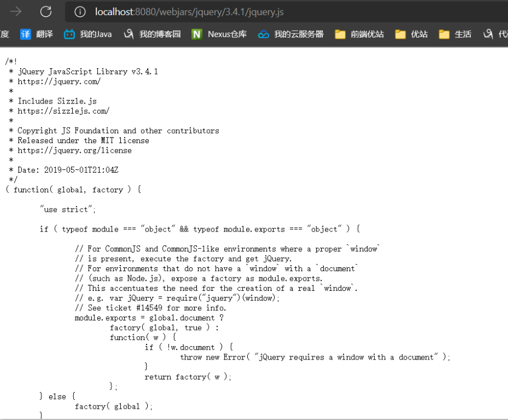Open the 生活 bookmark folder
Image resolution: width=508 pixels, height=420 pixels.
click(x=455, y=34)
